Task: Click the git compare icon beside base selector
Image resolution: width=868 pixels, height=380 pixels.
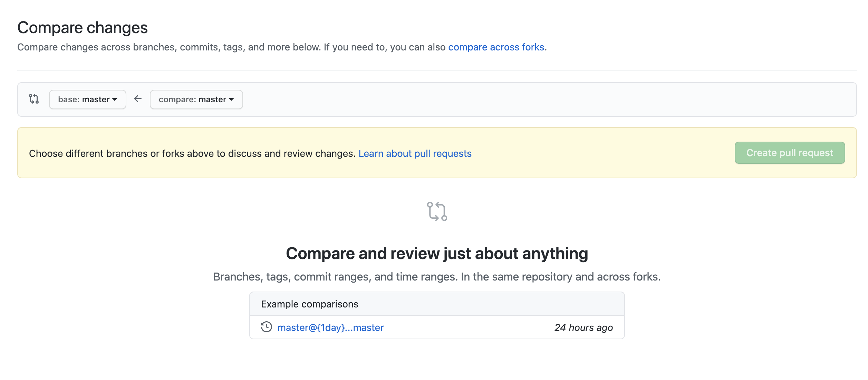Action: pos(34,99)
